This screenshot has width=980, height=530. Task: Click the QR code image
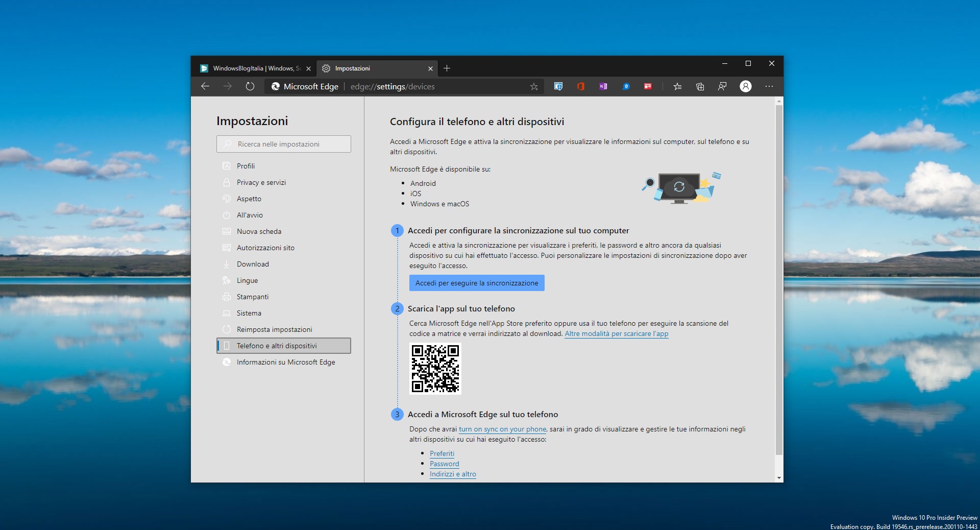(x=435, y=369)
